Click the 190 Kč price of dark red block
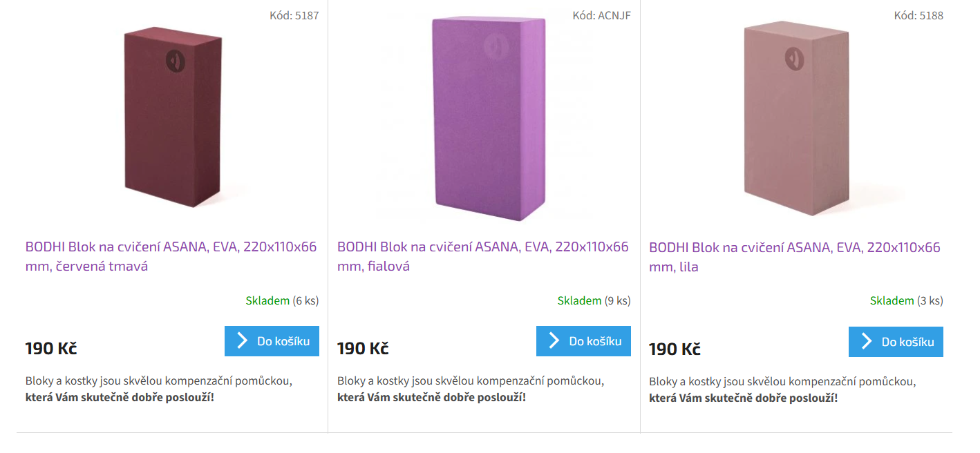This screenshot has width=980, height=453. tap(51, 348)
